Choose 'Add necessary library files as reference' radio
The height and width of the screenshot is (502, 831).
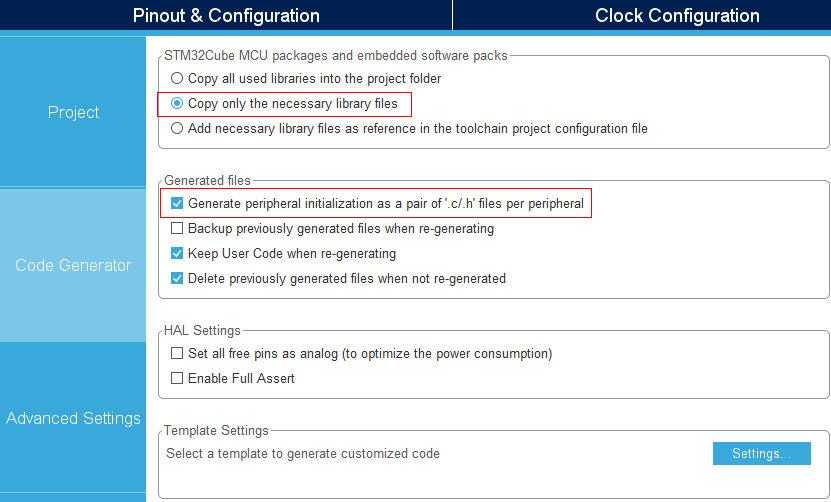[177, 128]
